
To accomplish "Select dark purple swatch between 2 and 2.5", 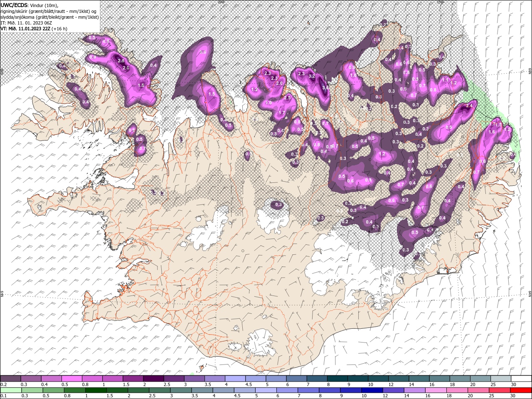I will point(153,379).
